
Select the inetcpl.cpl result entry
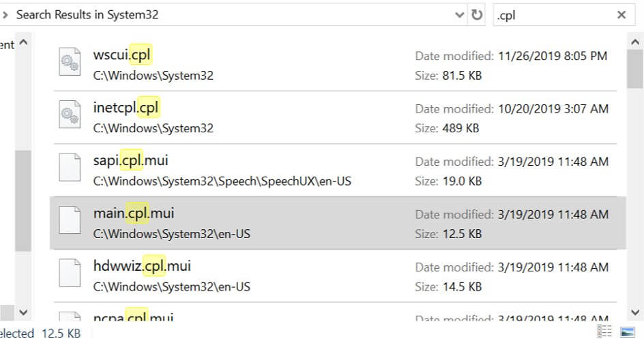coord(126,107)
